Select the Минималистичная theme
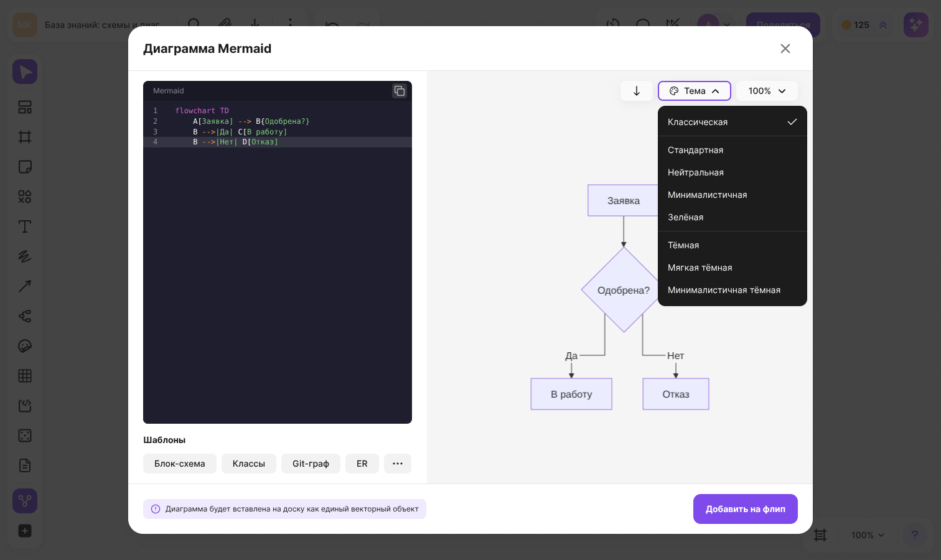 click(x=733, y=195)
